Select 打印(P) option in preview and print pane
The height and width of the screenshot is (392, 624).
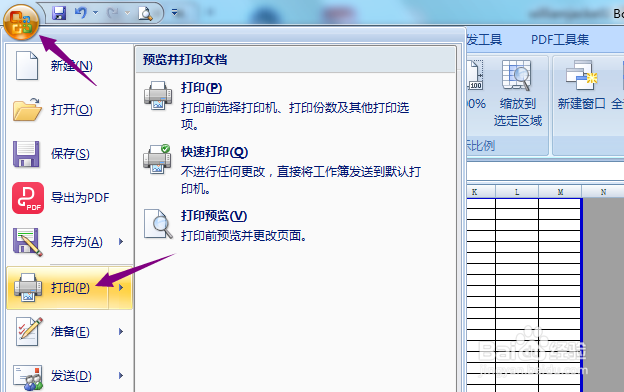pyautogui.click(x=296, y=105)
